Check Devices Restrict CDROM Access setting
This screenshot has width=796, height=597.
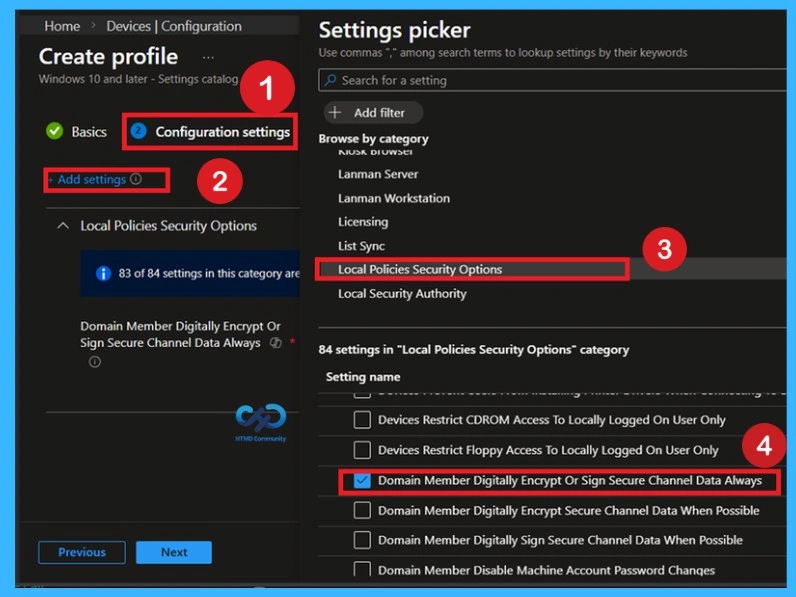[362, 420]
